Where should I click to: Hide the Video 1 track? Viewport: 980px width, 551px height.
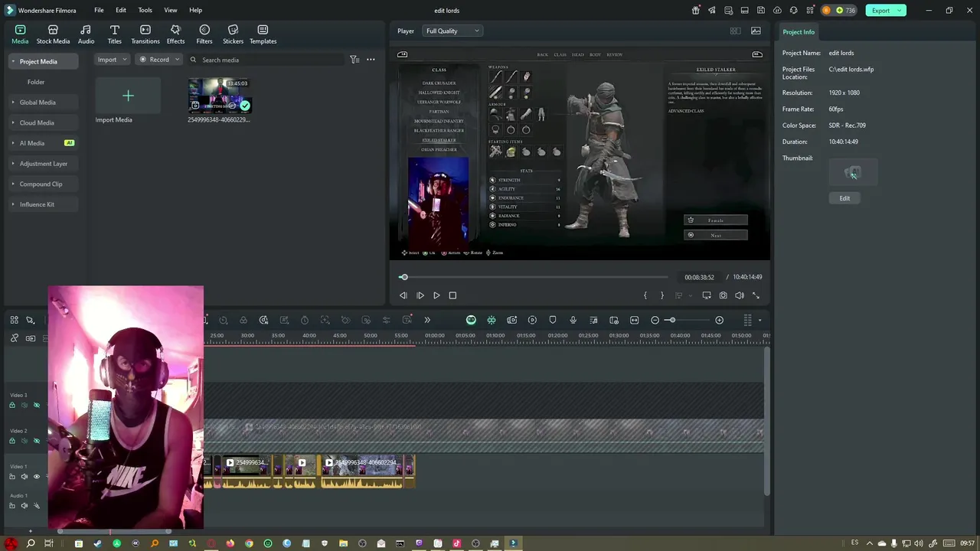click(36, 477)
